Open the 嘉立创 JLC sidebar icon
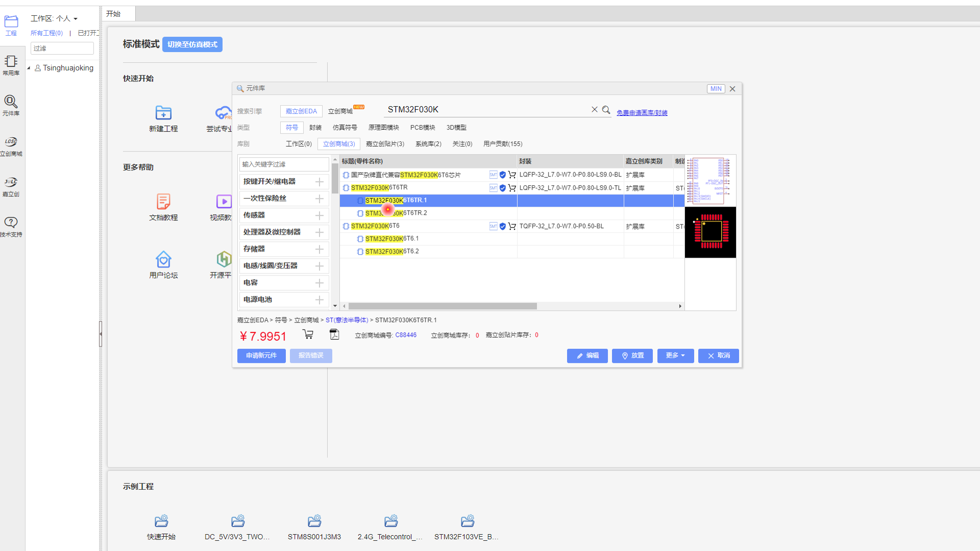 click(11, 187)
